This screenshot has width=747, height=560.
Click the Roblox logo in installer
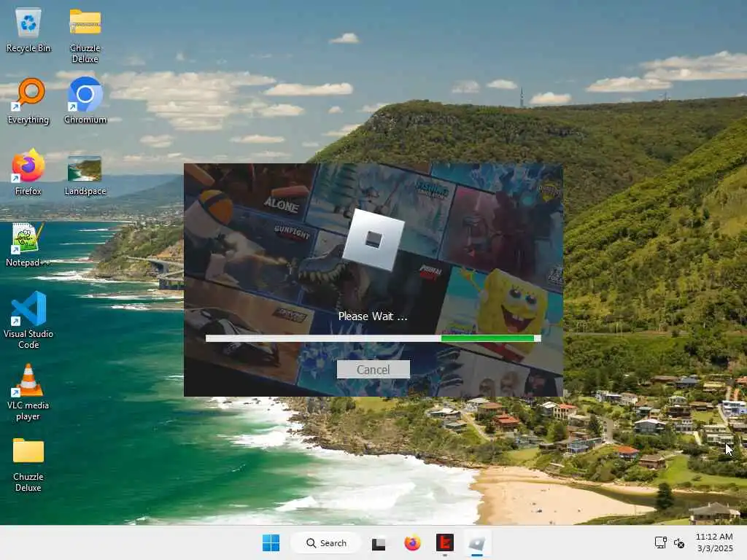point(373,239)
